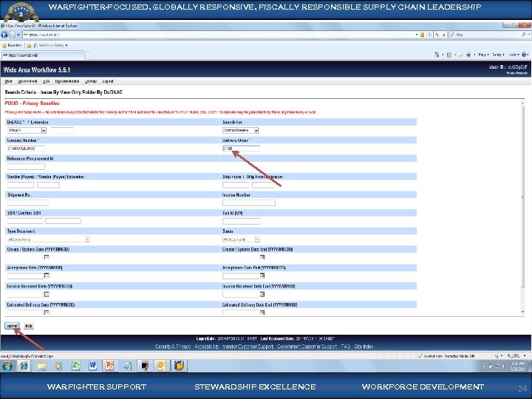Open calendar icon for Invoice Received Date End
The width and height of the screenshot is (532, 399).
click(x=262, y=294)
